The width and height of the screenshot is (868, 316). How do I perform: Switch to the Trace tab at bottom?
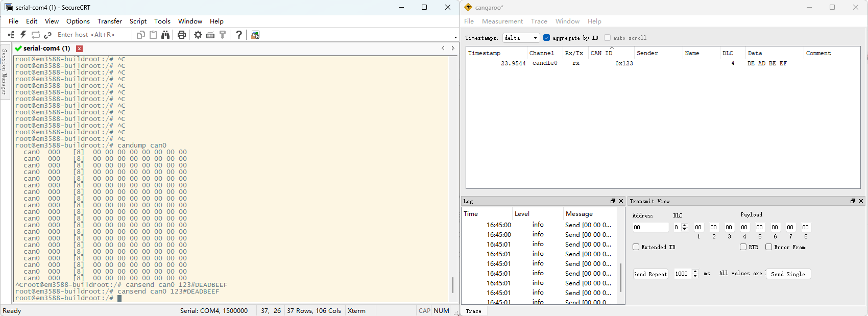point(473,311)
